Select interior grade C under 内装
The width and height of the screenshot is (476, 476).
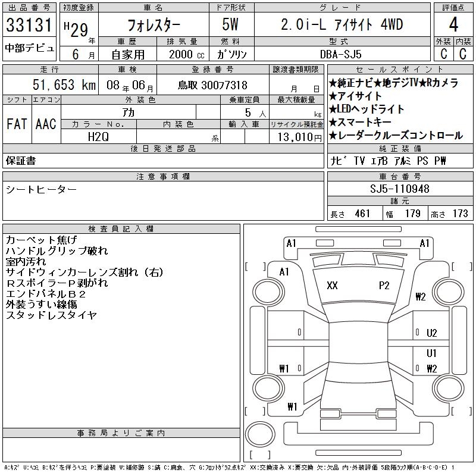click(463, 54)
